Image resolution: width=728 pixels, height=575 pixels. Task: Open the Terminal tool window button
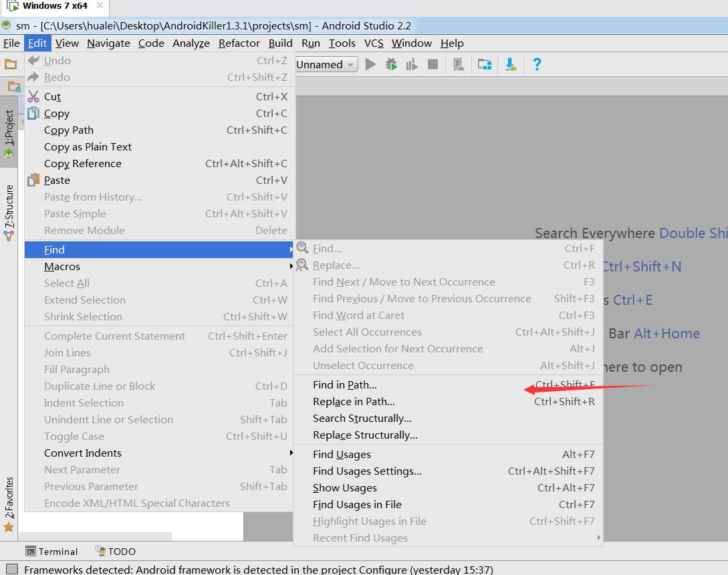(51, 552)
